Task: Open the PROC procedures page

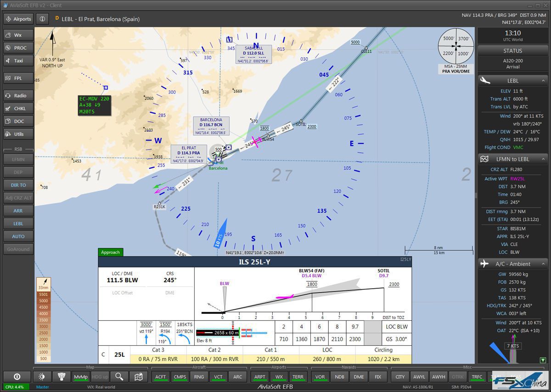Action: [18, 48]
